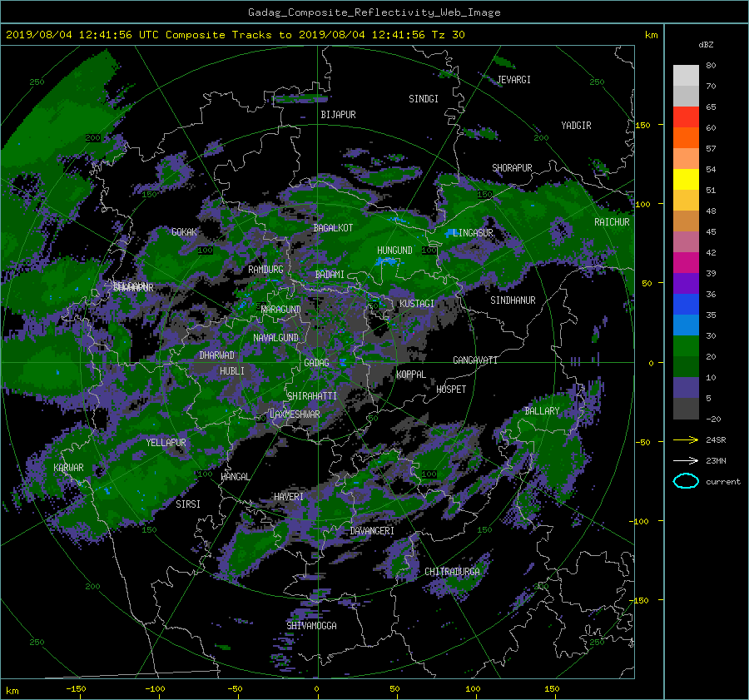This screenshot has width=749, height=700.
Task: Click the GOKAK city label
Action: (185, 231)
